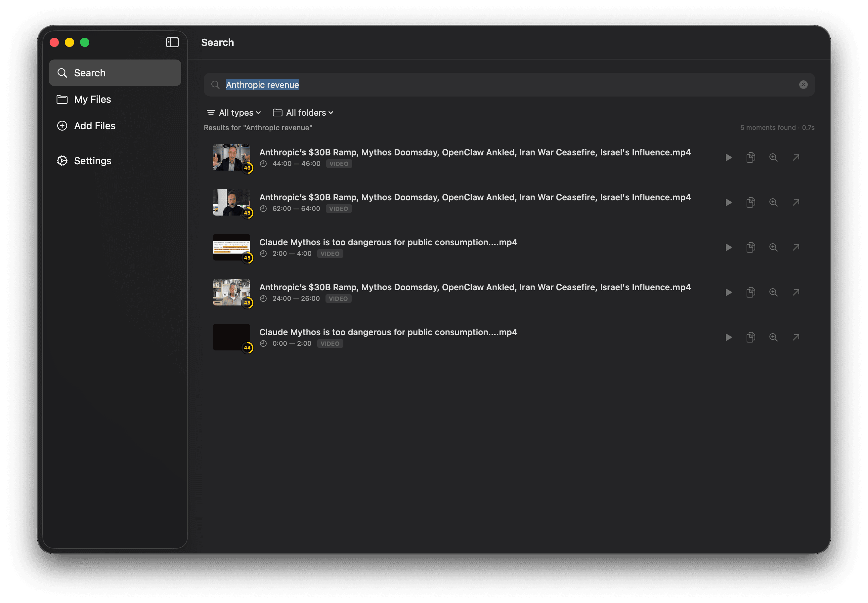
Task: Click the yellow minimize window button
Action: 69,42
